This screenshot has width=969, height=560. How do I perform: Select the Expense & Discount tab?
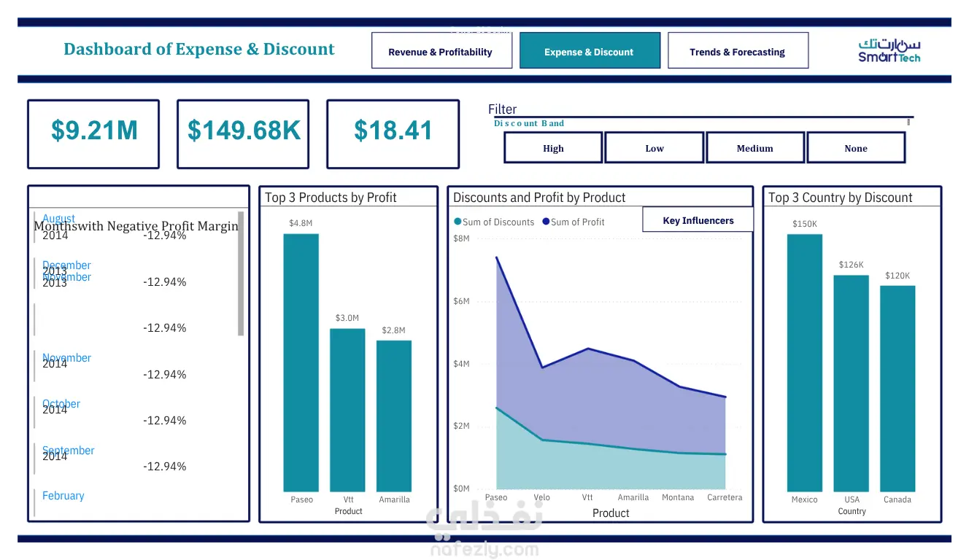point(590,51)
